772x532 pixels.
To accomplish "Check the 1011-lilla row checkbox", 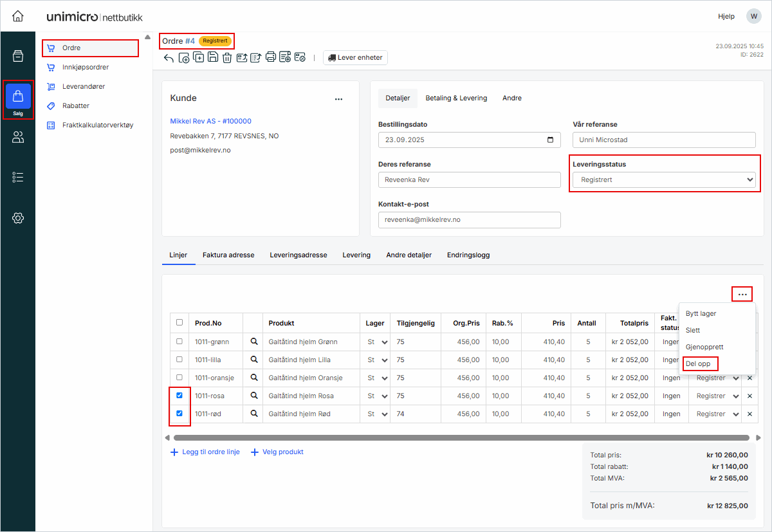I will coord(179,360).
